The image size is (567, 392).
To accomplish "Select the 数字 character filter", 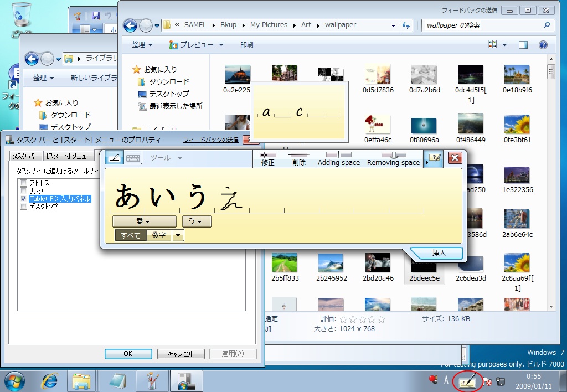I will click(159, 235).
